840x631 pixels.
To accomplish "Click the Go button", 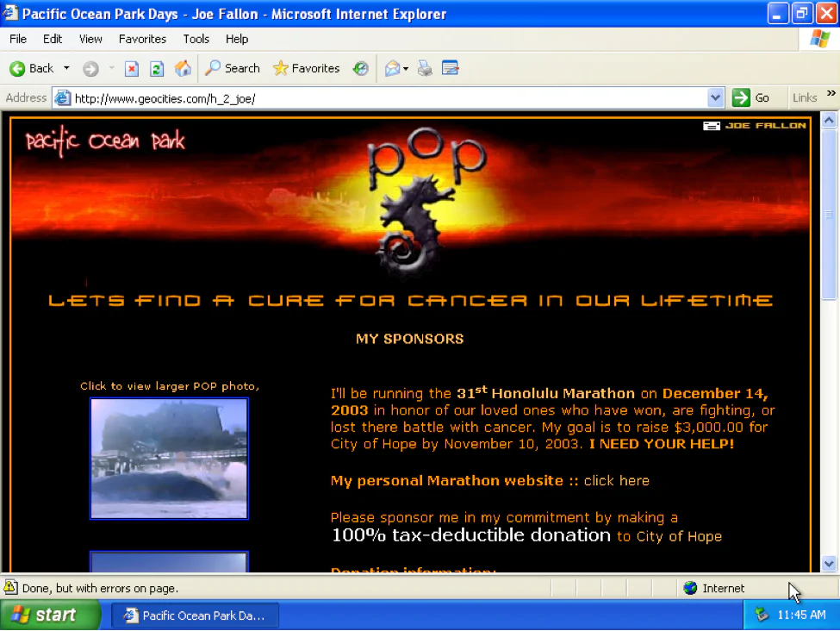I will 751,98.
